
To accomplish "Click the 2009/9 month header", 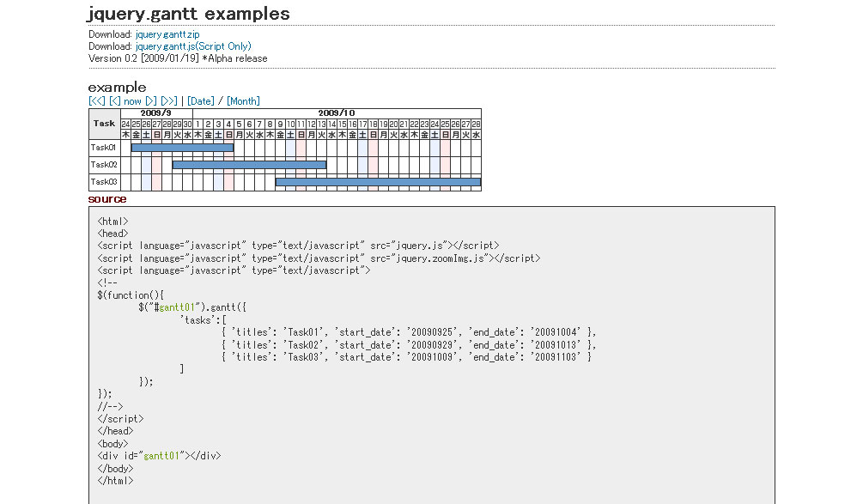I will 156,113.
